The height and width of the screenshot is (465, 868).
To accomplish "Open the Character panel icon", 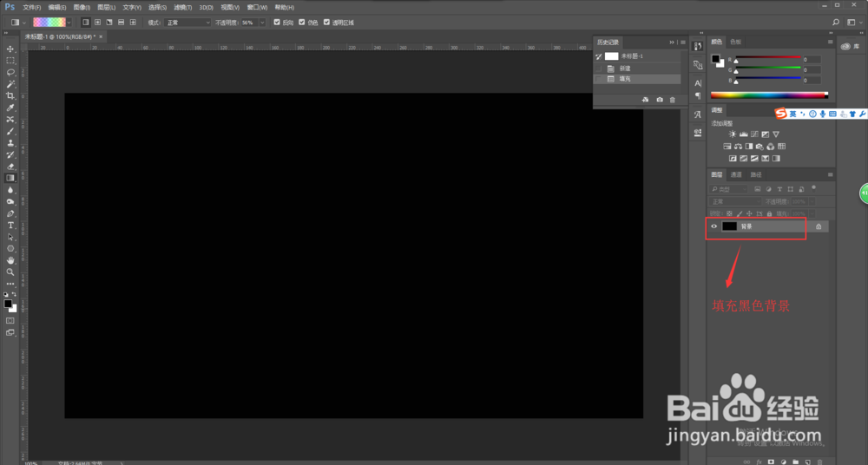I will pyautogui.click(x=698, y=83).
